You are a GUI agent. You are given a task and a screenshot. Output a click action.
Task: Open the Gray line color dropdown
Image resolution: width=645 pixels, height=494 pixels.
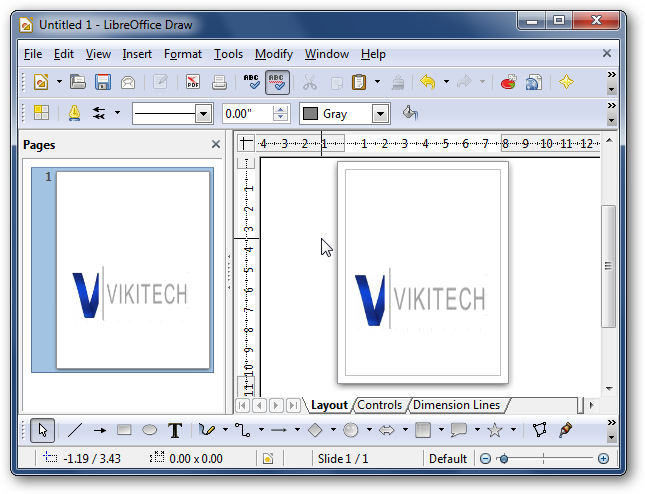point(381,114)
